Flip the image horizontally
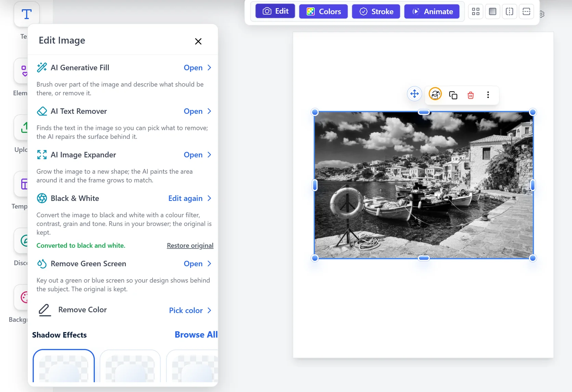This screenshot has height=392, width=572. [509, 12]
